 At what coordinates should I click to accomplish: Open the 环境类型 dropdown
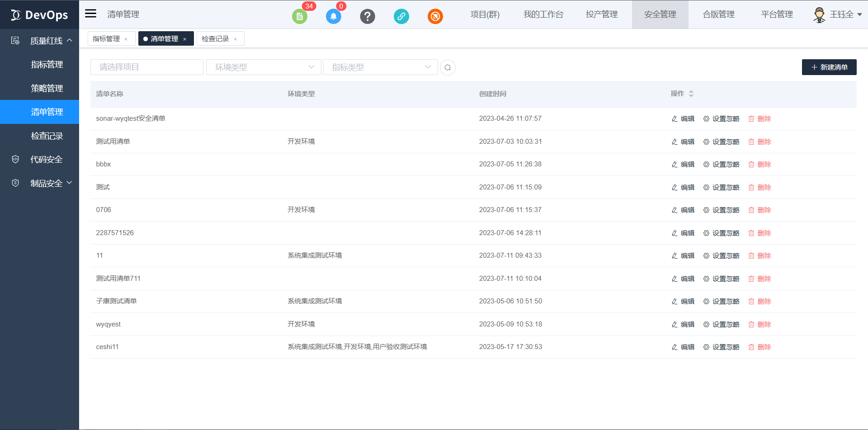[264, 67]
